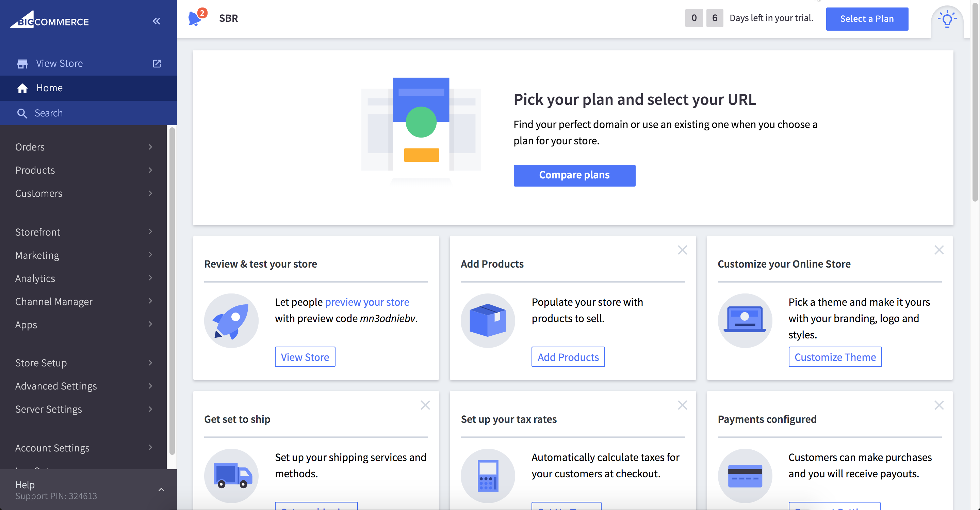Dismiss the Payments configured card
Image resolution: width=980 pixels, height=510 pixels.
coord(939,405)
